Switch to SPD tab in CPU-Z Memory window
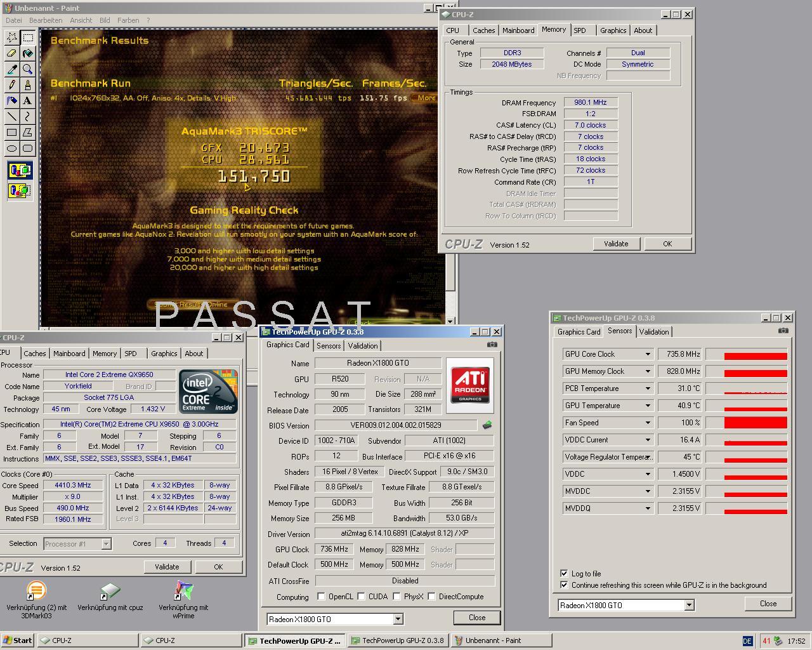812x650 pixels. pos(580,30)
